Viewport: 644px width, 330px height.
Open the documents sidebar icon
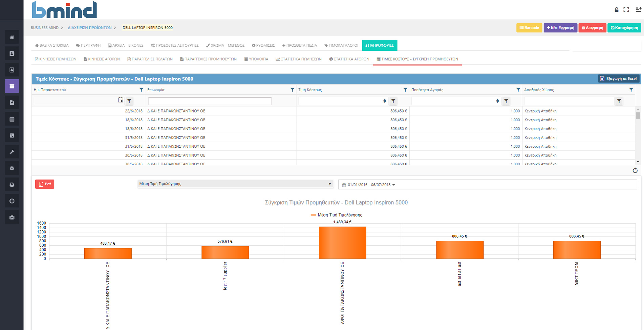click(12, 103)
